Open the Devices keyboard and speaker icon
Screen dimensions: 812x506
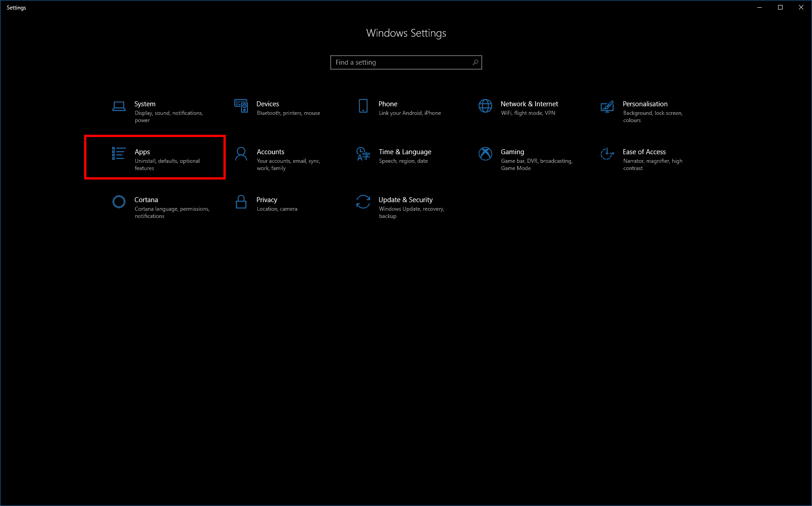(x=241, y=106)
